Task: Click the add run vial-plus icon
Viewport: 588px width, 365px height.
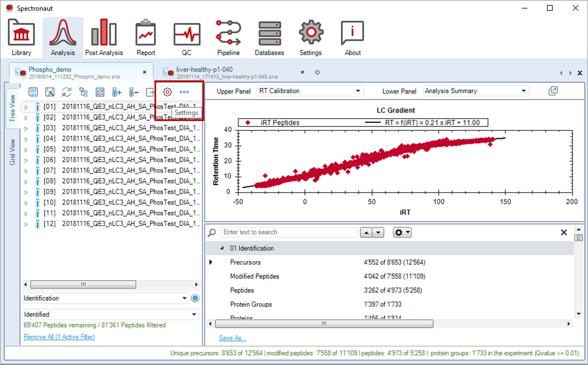Action: (x=117, y=92)
